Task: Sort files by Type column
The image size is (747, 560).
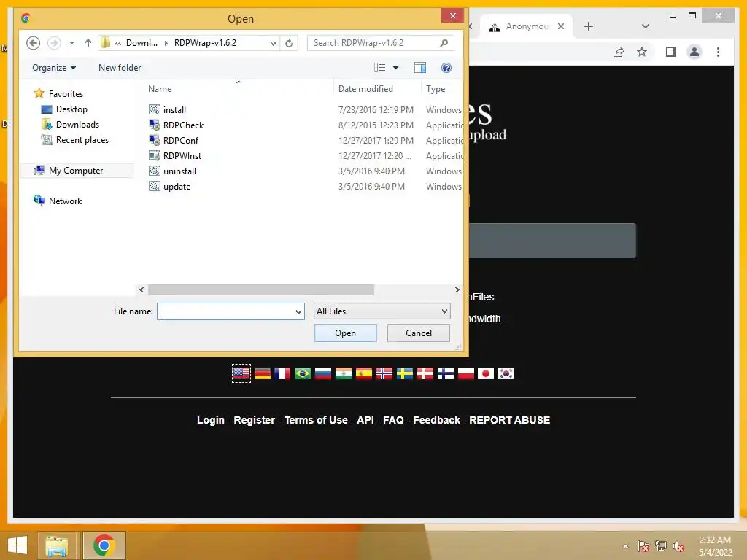Action: tap(436, 88)
